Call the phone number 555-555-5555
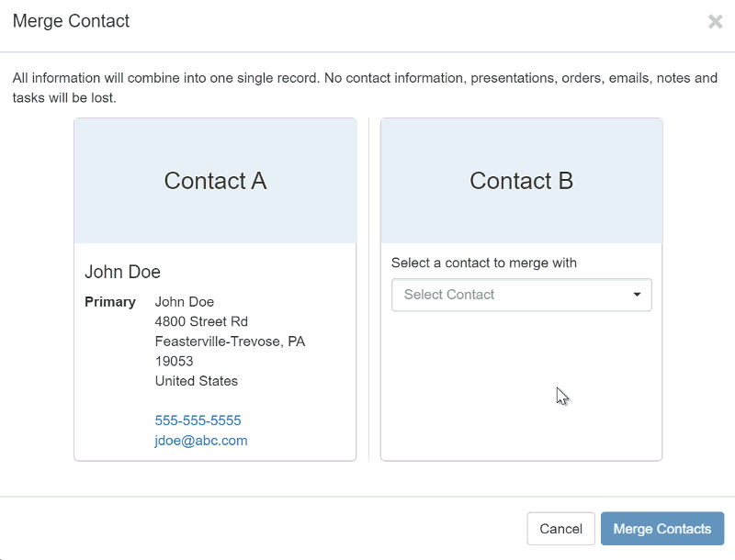 point(198,420)
